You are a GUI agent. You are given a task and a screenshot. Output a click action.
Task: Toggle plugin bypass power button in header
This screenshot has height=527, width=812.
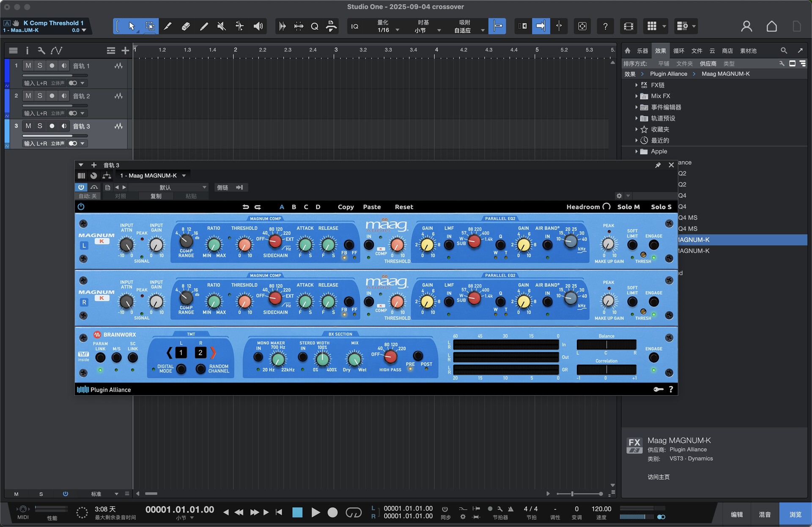(81, 187)
